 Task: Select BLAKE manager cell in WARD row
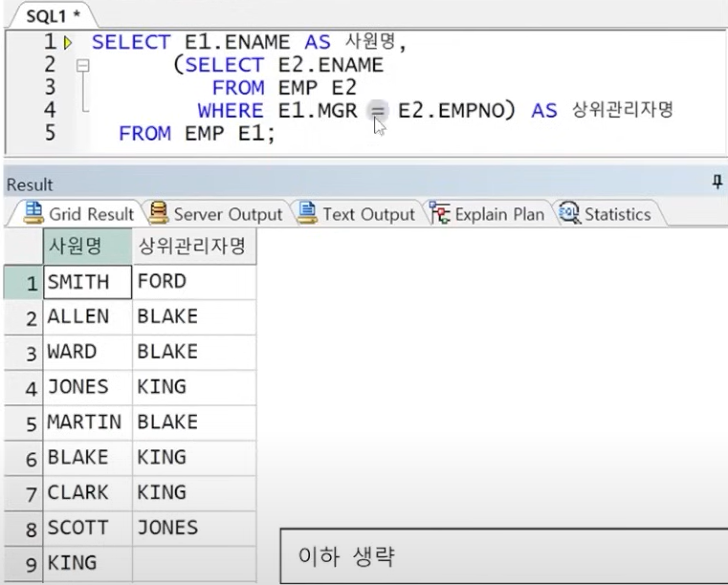(x=194, y=352)
